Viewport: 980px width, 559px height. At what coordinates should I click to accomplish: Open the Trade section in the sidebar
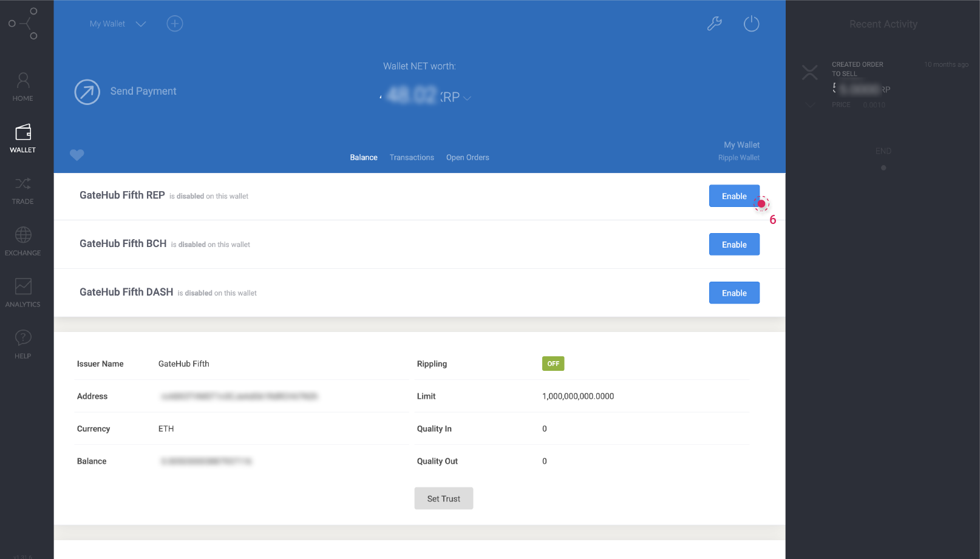click(23, 190)
